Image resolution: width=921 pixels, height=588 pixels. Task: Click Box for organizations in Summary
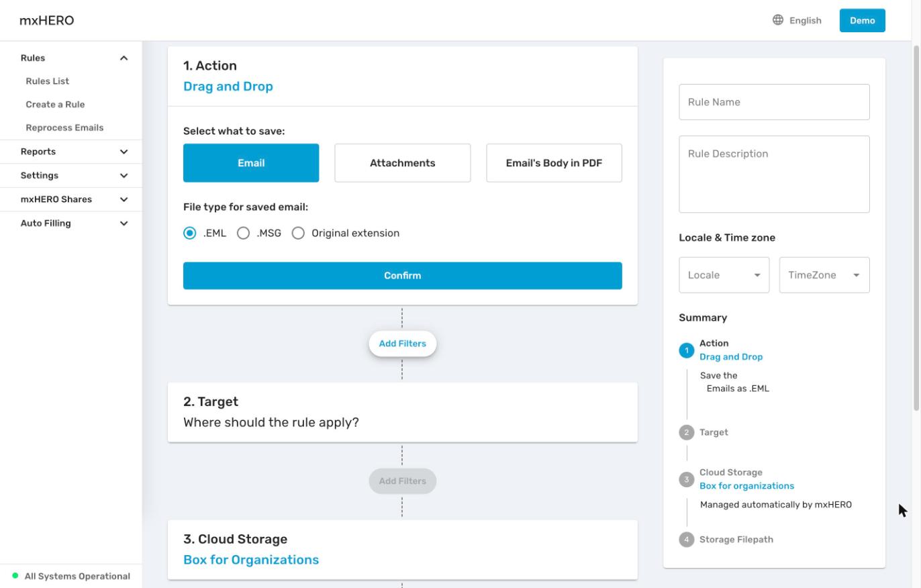tap(746, 486)
